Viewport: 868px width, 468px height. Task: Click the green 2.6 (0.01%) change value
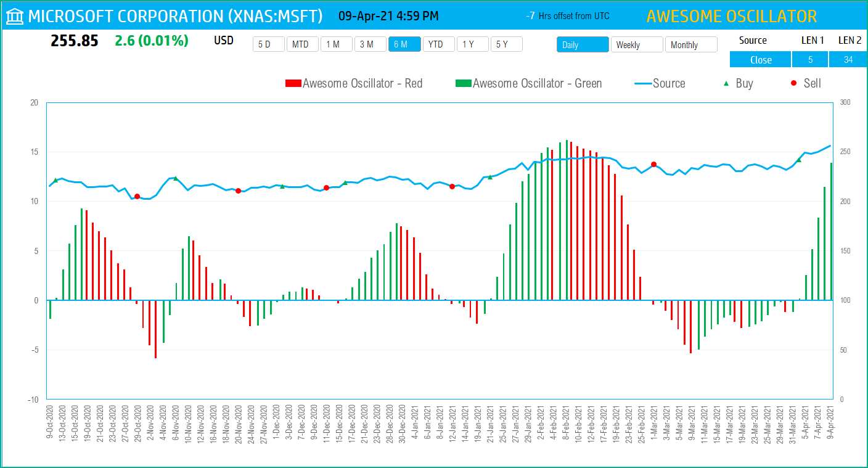(x=152, y=41)
